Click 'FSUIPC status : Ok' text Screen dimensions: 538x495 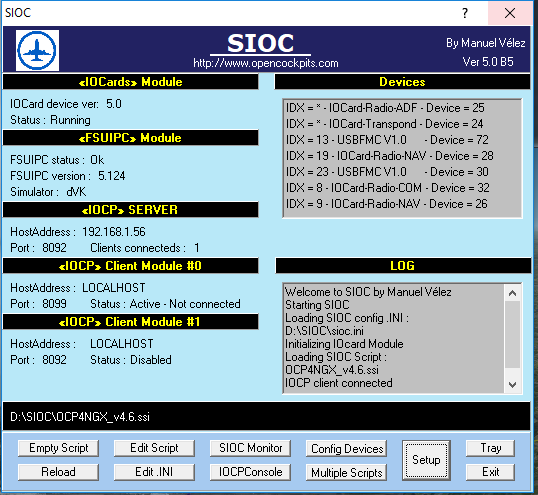coord(57,160)
